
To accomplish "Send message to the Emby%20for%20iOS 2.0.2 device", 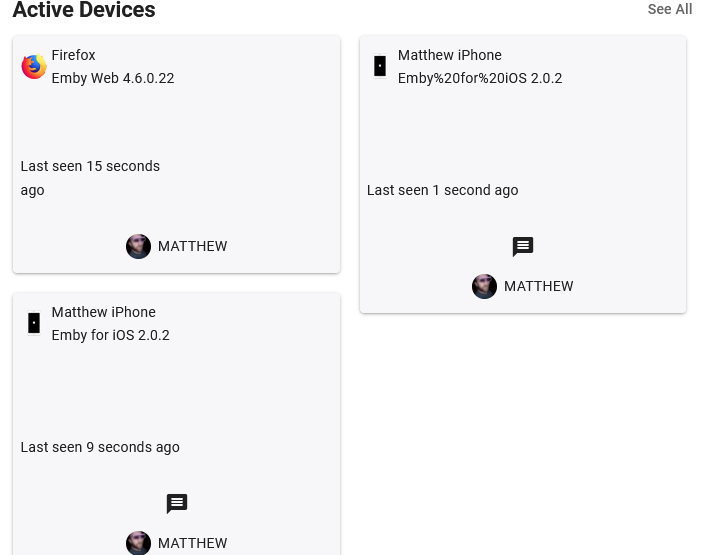I will point(523,247).
